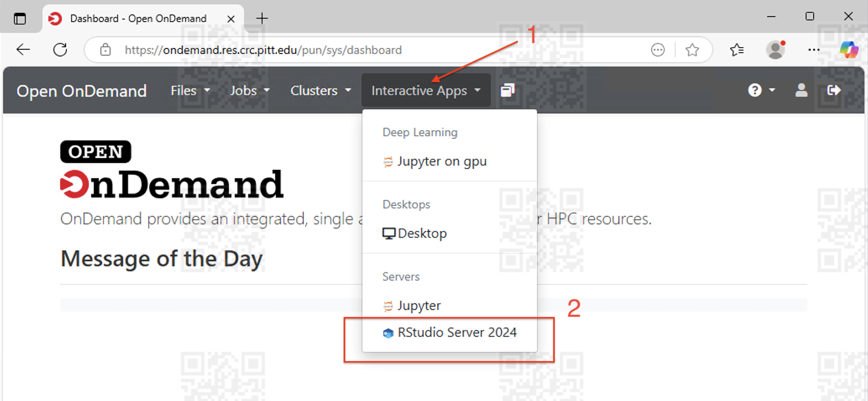Minimize the browser window
The height and width of the screenshot is (401, 868).
(x=771, y=17)
